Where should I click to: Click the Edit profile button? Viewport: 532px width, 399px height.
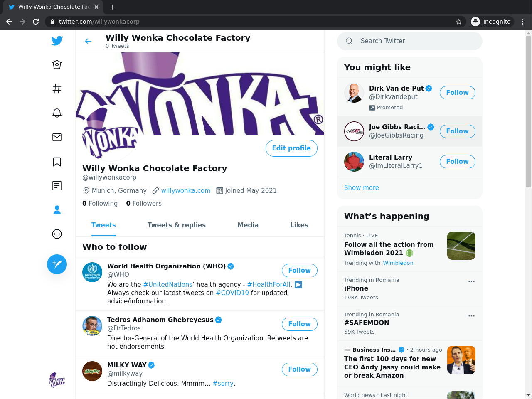coord(291,148)
